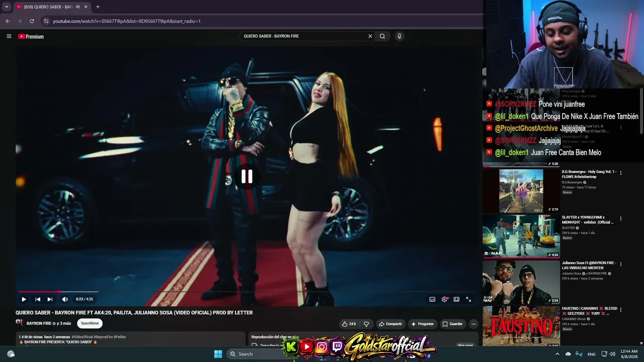The width and height of the screenshot is (644, 362).
Task: Click the #VideoOficial hashtag
Action: point(82,337)
